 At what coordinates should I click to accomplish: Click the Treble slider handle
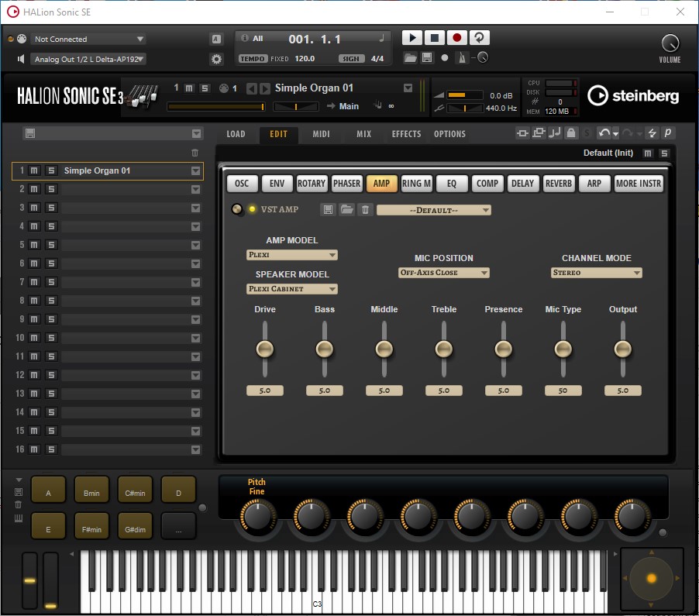tap(443, 349)
